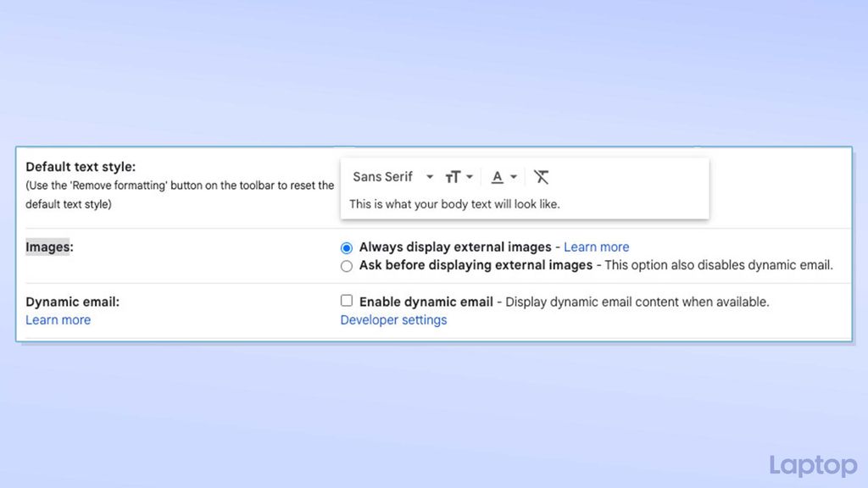
Task: Click the formatting toolbar preview panel
Action: click(524, 188)
